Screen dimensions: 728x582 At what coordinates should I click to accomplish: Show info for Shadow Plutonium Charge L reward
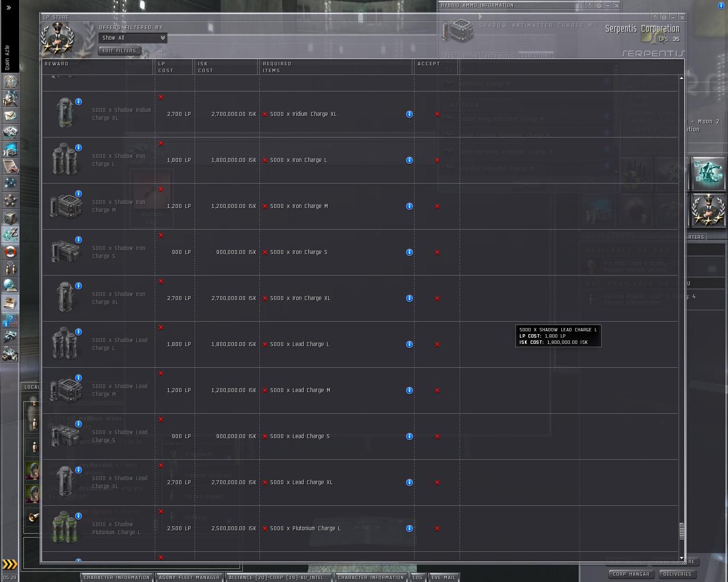pyautogui.click(x=78, y=516)
